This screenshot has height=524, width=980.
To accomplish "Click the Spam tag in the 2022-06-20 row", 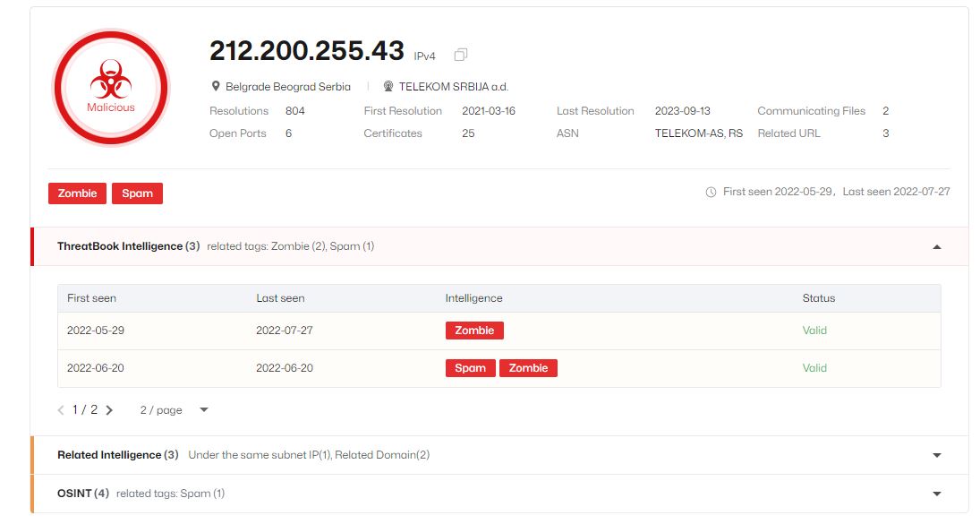I will (x=470, y=367).
